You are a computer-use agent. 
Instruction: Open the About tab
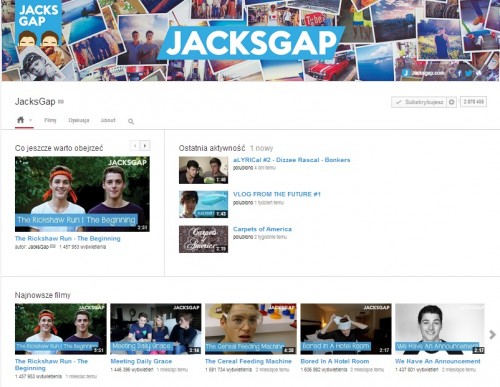108,120
